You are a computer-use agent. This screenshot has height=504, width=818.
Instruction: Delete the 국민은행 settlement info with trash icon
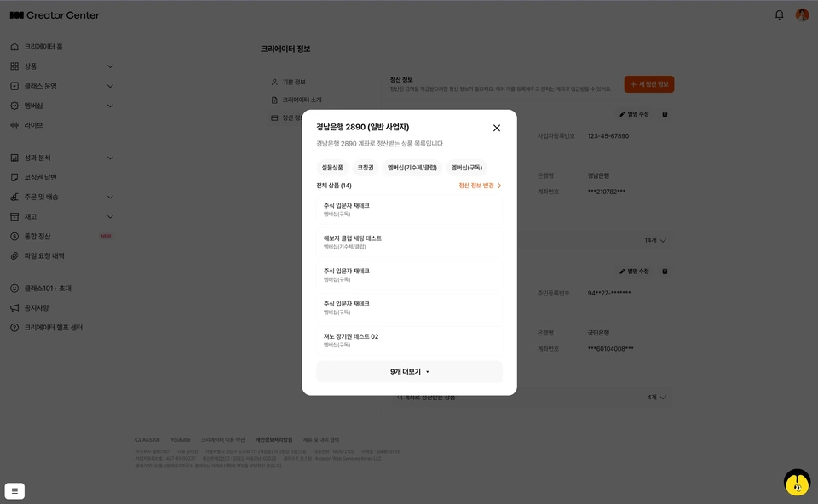665,272
